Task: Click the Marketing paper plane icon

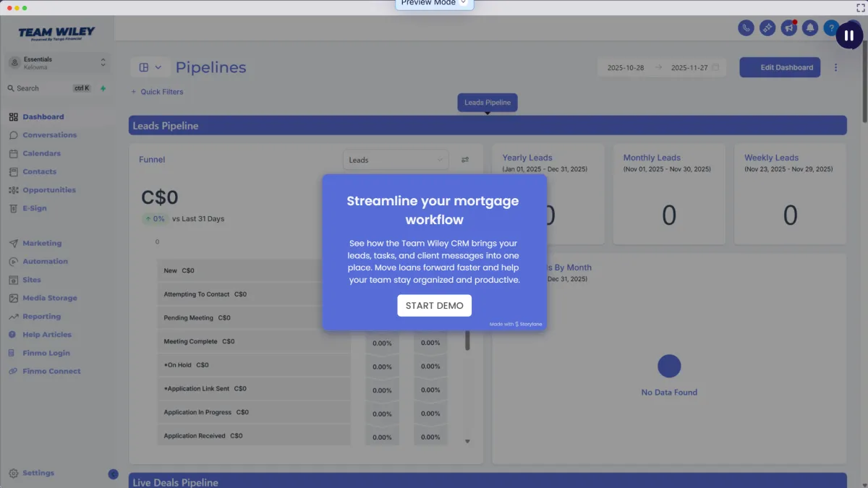Action: (14, 244)
